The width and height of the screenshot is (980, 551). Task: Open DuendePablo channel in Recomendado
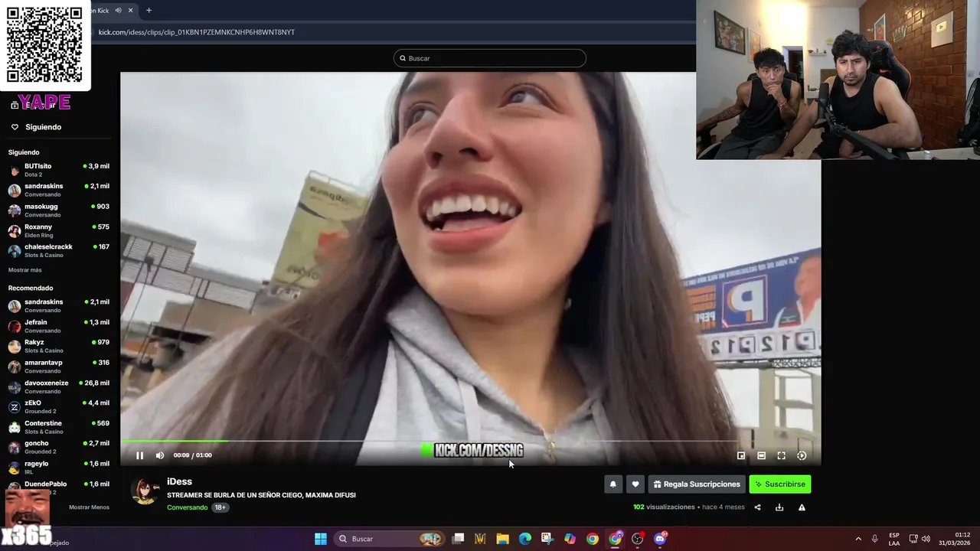click(59, 487)
